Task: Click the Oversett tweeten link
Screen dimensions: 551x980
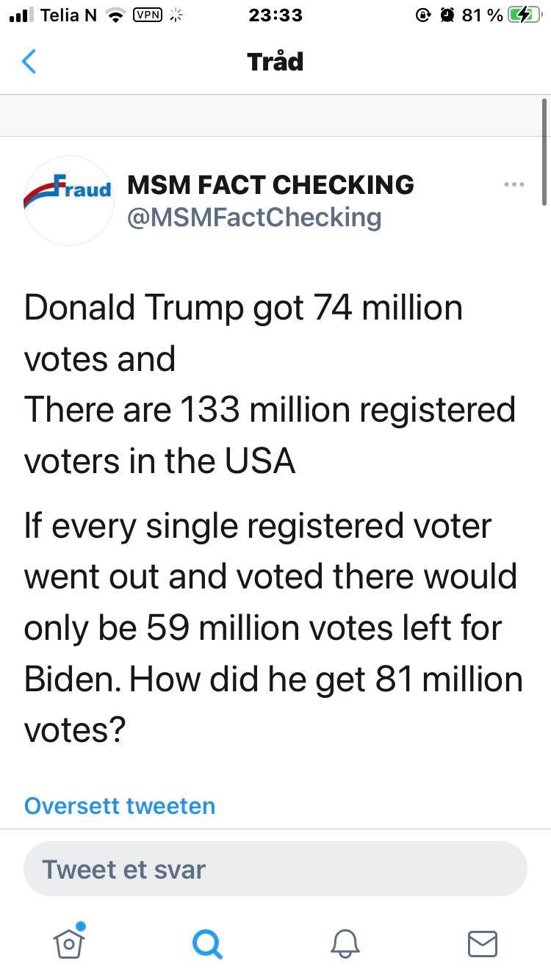Action: pos(120,805)
